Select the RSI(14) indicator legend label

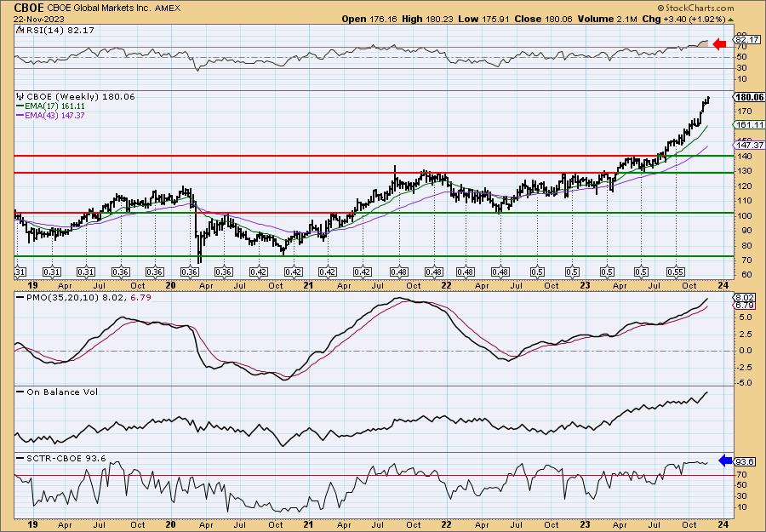coord(55,30)
